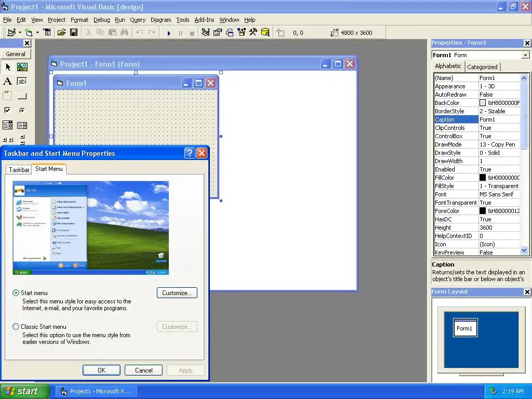This screenshot has width=532, height=399.
Task: Click the General toolbox tab button
Action: click(16, 54)
